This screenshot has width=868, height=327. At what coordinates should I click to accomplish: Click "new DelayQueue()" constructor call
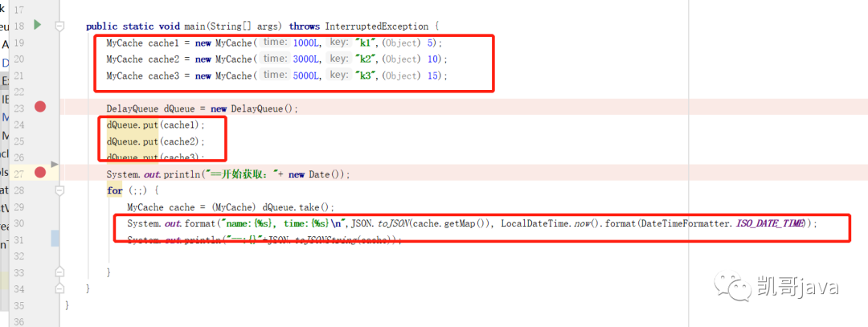[252, 109]
